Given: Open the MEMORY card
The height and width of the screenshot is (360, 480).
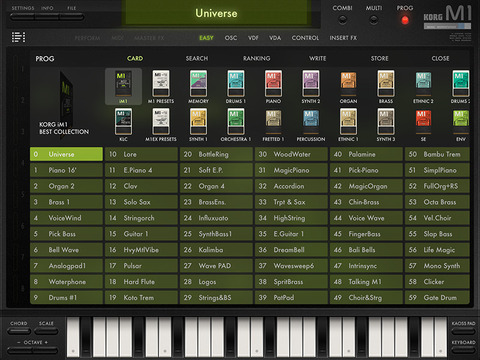Looking at the screenshot, I should click(x=198, y=87).
